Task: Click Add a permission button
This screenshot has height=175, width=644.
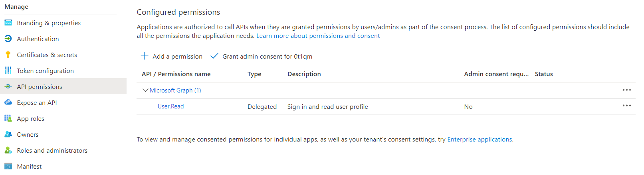Action: coord(172,56)
